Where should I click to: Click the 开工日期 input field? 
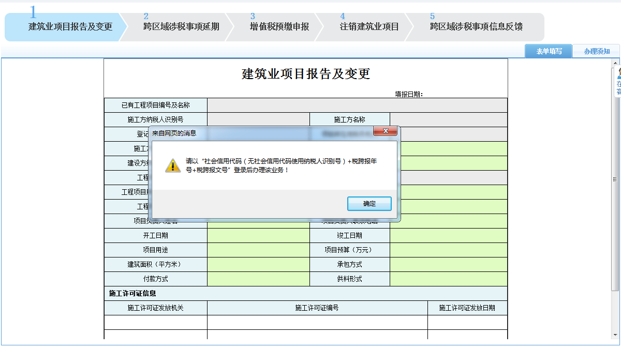click(x=258, y=236)
